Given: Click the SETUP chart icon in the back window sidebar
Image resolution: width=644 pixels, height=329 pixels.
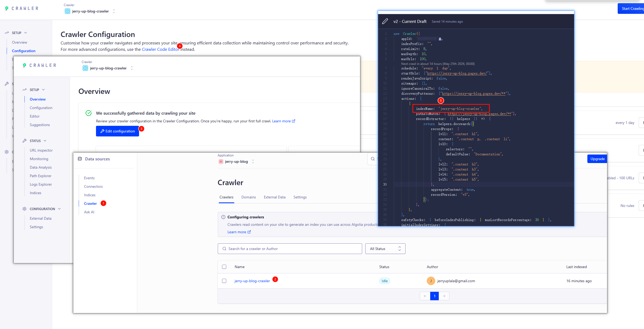Looking at the screenshot, I should tap(7, 33).
